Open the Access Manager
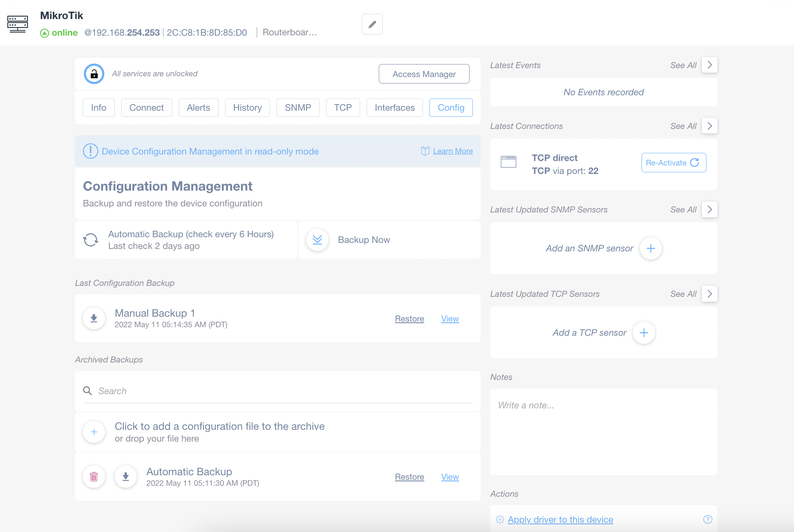Screen dimensions: 794x532 click(x=424, y=74)
